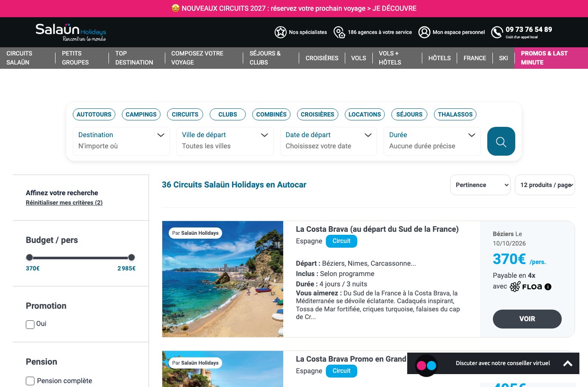Click the user account profile icon
Image resolution: width=588 pixels, height=387 pixels.
click(424, 32)
